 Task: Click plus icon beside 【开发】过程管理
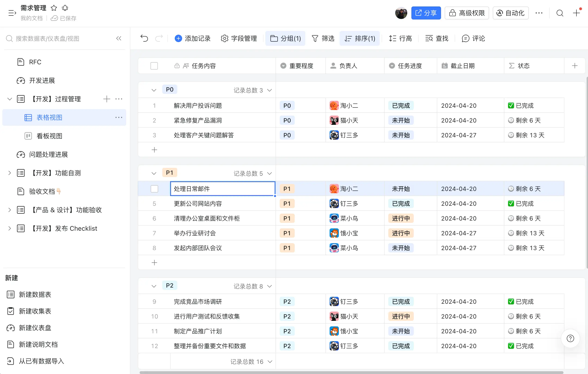pos(107,99)
